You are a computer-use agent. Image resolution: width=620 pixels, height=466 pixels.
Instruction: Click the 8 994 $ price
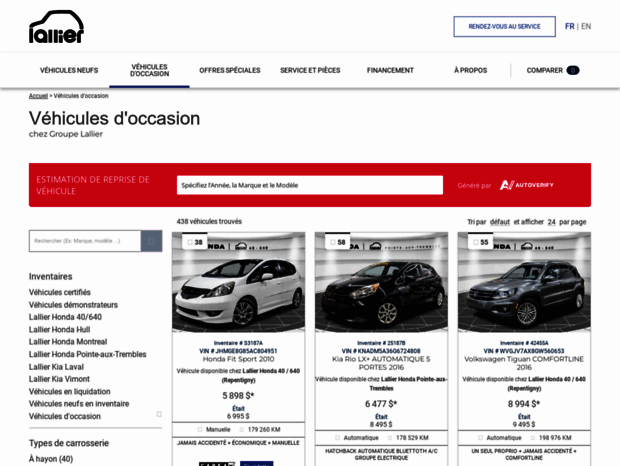524,404
